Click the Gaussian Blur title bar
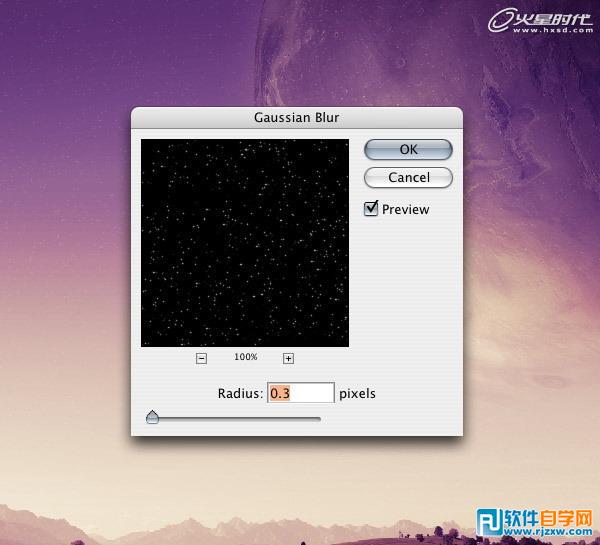Image resolution: width=600 pixels, height=545 pixels. pyautogui.click(x=297, y=118)
